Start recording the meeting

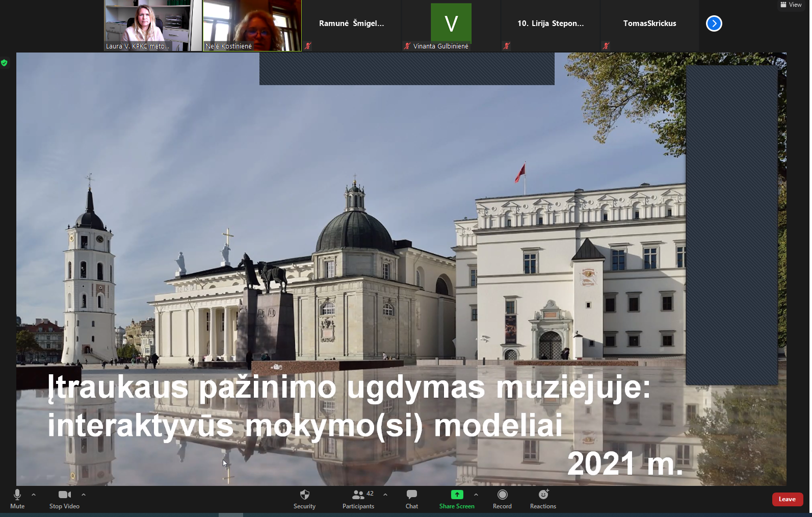[x=502, y=499]
